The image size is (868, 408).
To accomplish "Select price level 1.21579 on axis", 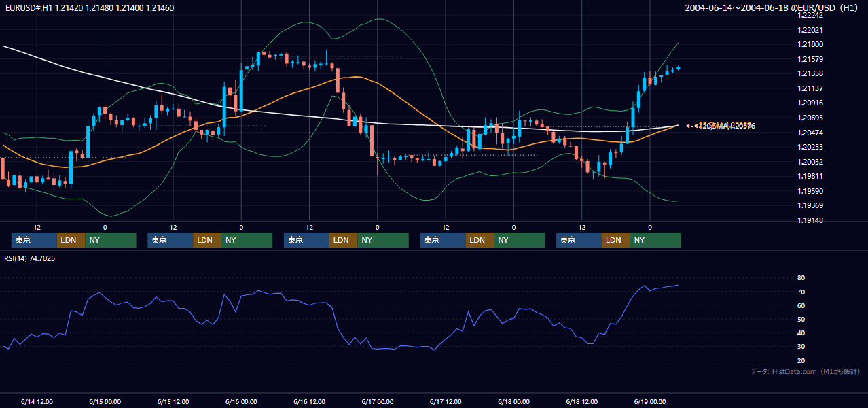I will pos(810,59).
